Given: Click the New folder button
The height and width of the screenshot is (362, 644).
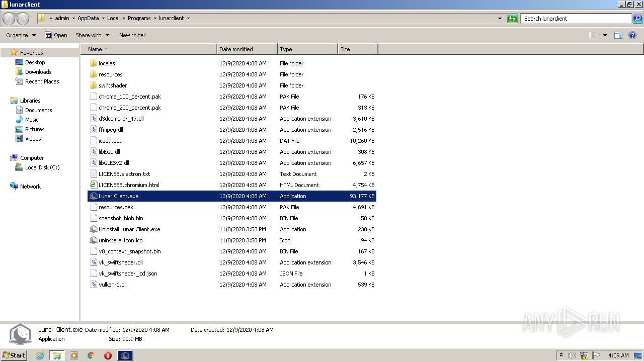Looking at the screenshot, I should pyautogui.click(x=132, y=35).
